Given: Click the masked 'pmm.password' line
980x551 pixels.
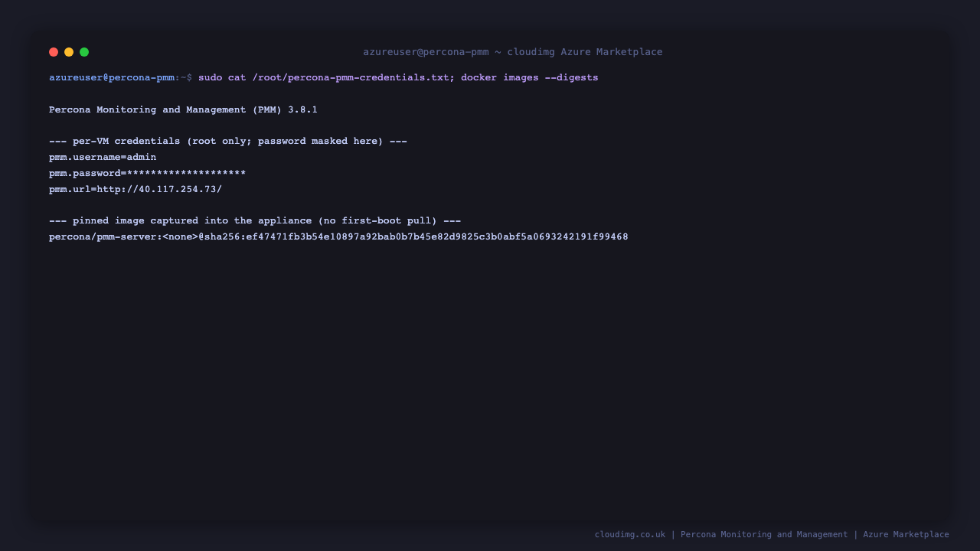Looking at the screenshot, I should tap(148, 173).
